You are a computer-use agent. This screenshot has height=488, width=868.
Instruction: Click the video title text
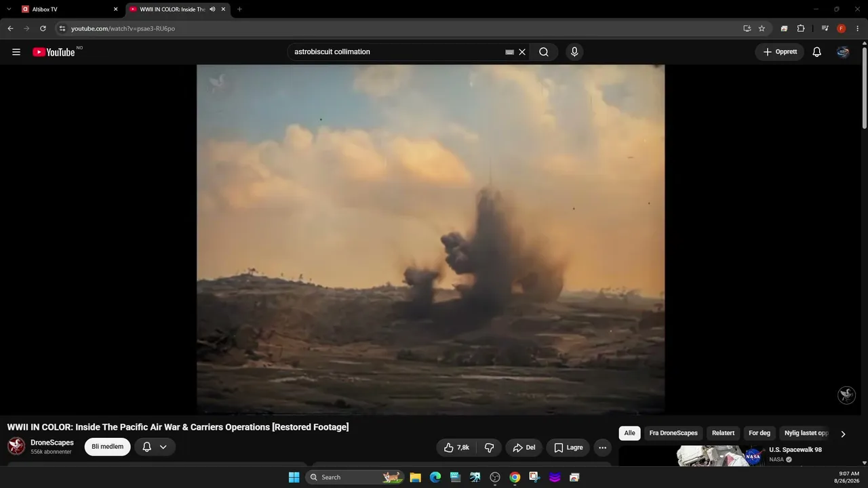point(178,427)
